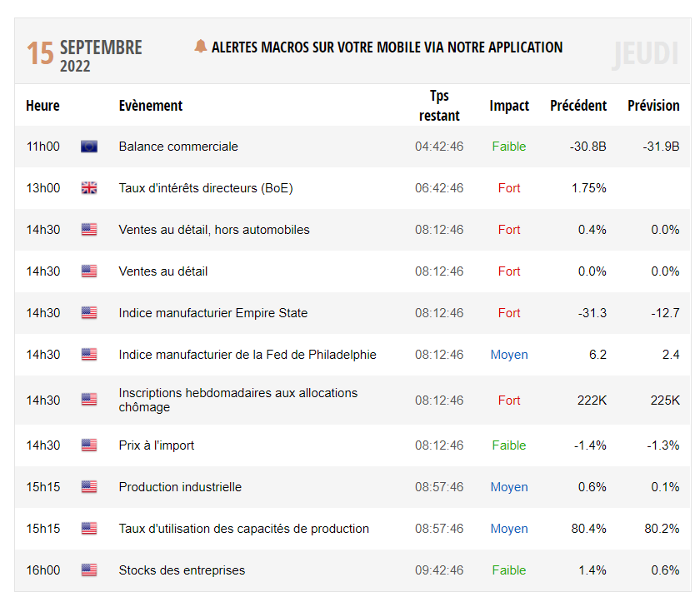Click UK flag for BoE interest rate
700x602 pixels.
click(x=89, y=188)
